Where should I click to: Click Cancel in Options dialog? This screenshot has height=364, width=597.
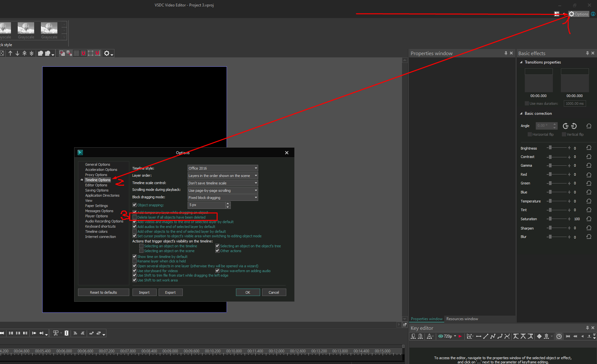274,292
